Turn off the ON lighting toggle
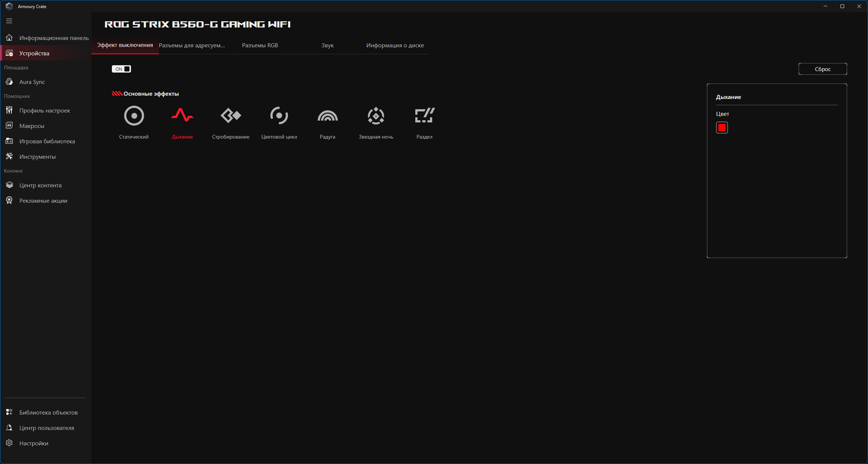 coord(121,69)
